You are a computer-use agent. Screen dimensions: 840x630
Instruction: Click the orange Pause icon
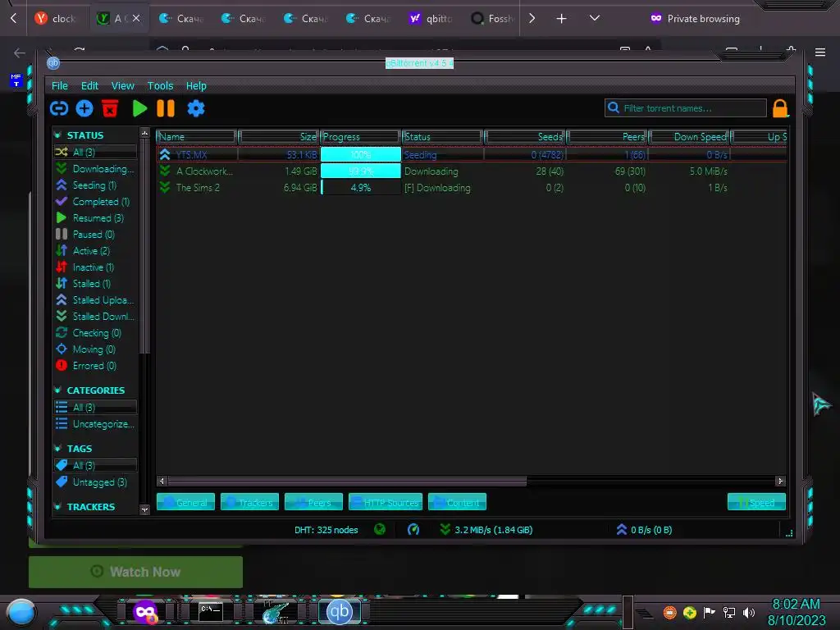166,109
